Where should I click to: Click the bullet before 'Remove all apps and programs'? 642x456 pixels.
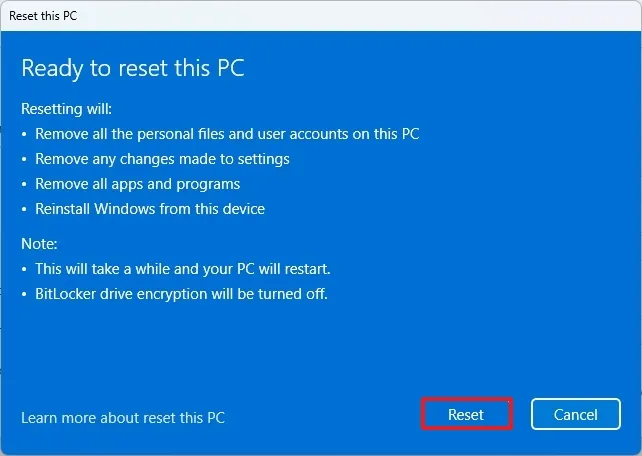(24, 185)
